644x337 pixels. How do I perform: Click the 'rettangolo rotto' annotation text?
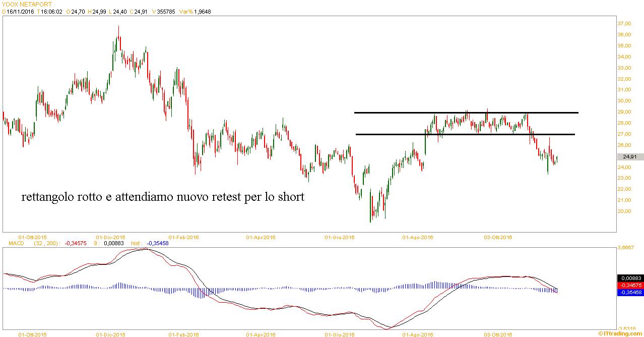click(163, 197)
